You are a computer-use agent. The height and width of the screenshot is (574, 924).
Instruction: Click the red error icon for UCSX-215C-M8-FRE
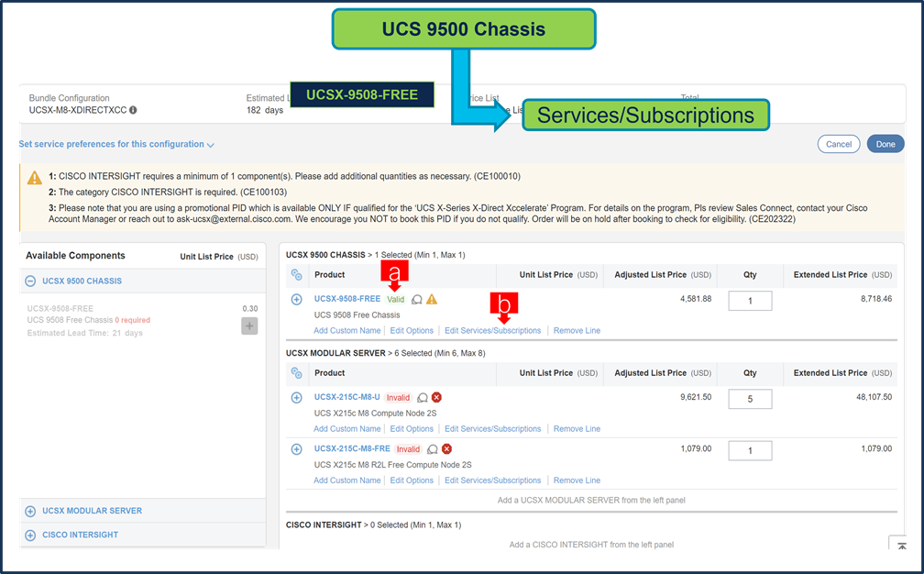(x=446, y=448)
